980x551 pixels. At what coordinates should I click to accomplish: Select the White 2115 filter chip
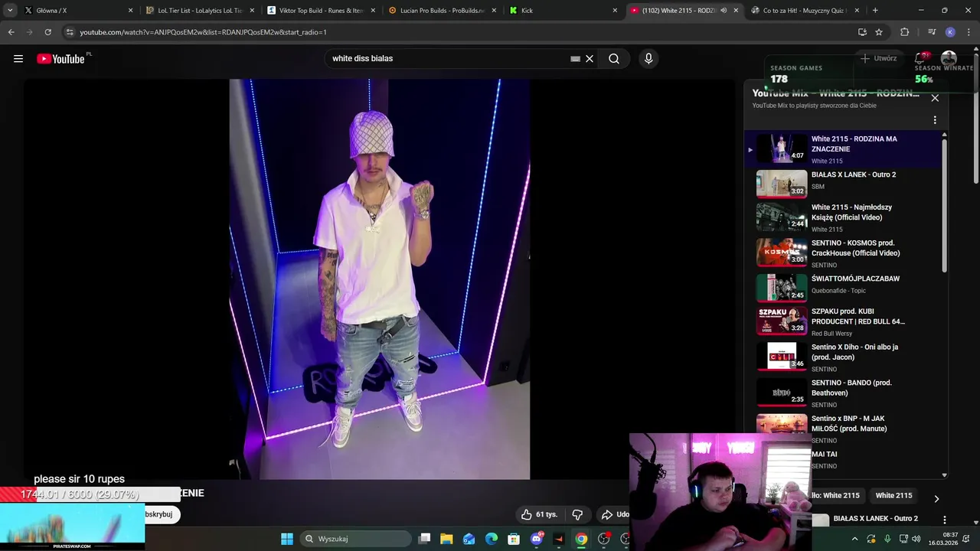click(x=893, y=495)
